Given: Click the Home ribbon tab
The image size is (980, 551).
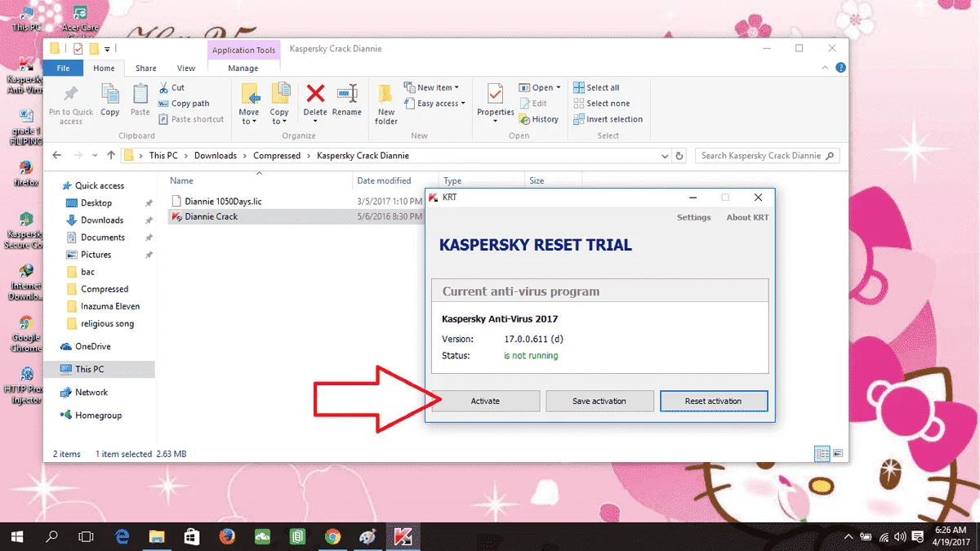Looking at the screenshot, I should pyautogui.click(x=104, y=69).
